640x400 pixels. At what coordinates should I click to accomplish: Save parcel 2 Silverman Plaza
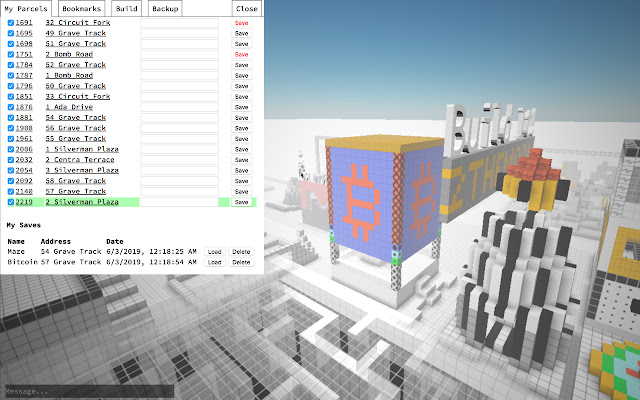pyautogui.click(x=241, y=202)
